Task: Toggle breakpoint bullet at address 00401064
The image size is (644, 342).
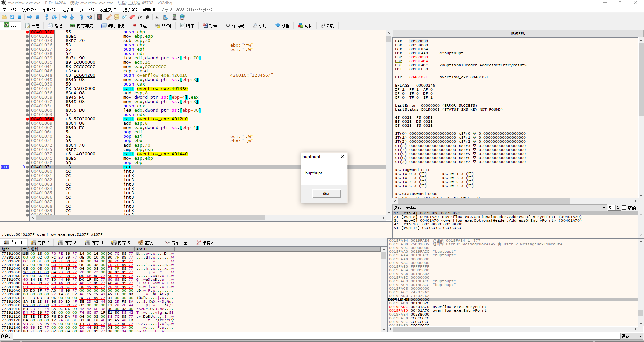Action: 27,119
